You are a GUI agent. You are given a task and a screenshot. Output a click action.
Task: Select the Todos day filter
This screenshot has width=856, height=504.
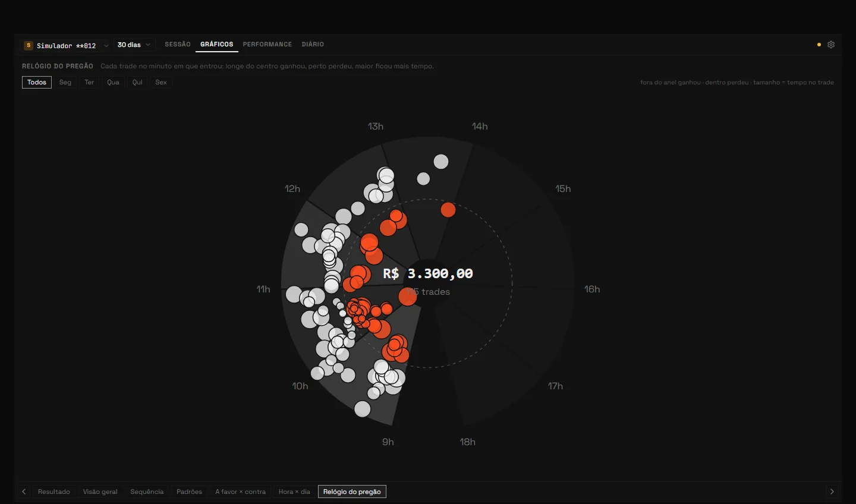pyautogui.click(x=37, y=82)
